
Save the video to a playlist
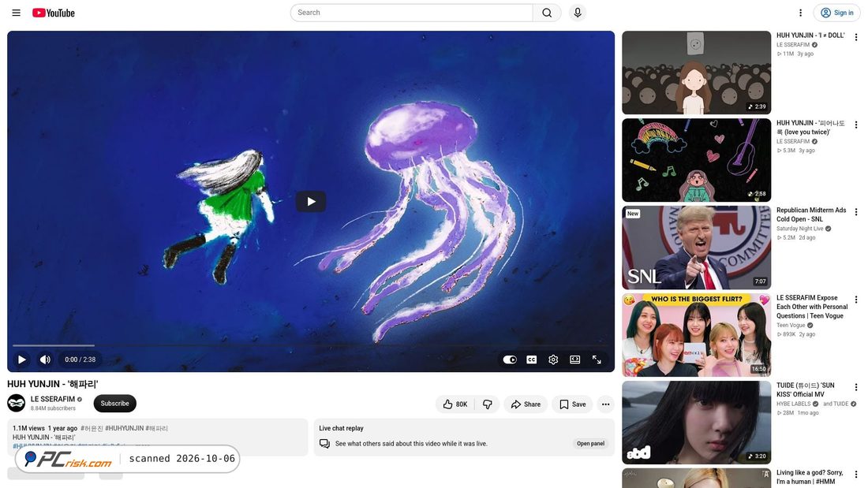pyautogui.click(x=572, y=404)
